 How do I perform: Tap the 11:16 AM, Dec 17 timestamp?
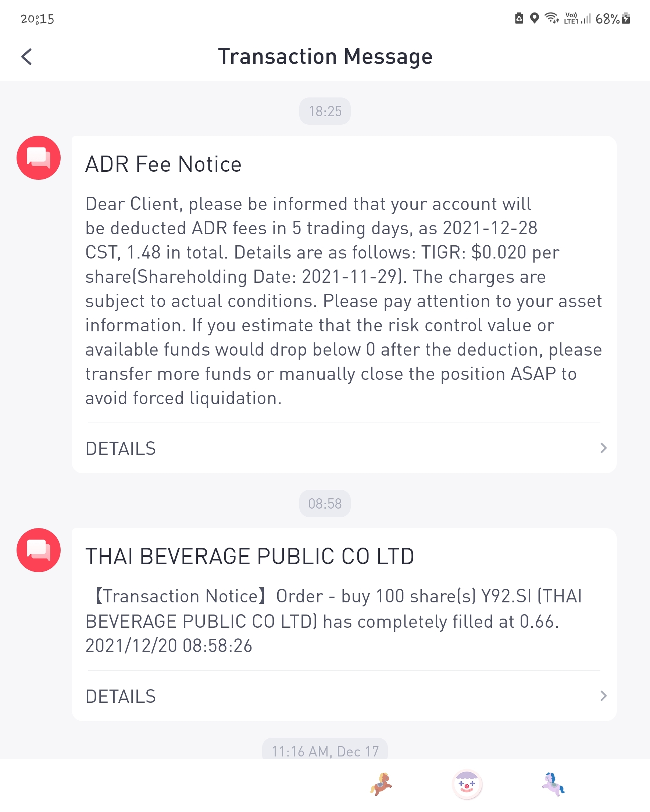[x=325, y=749]
